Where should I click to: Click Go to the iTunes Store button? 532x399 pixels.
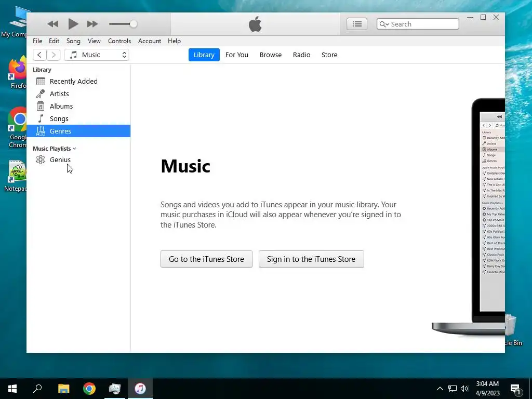pos(206,259)
